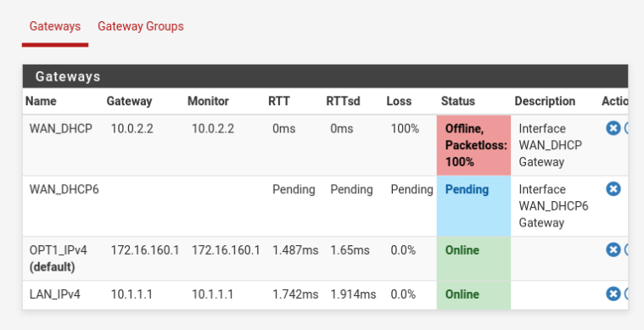Click the Name column header

click(41, 102)
